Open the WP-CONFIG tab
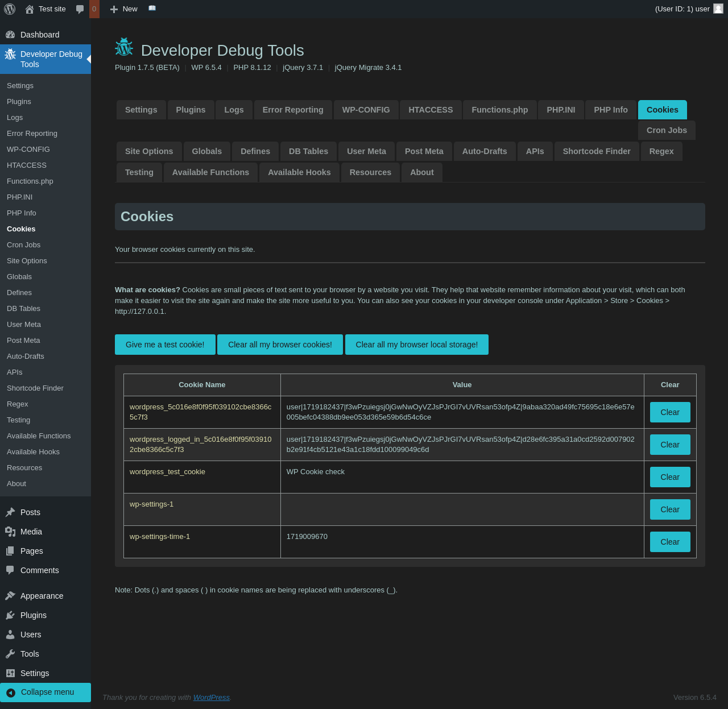Viewport: 728px width, 709px height. pyautogui.click(x=366, y=110)
